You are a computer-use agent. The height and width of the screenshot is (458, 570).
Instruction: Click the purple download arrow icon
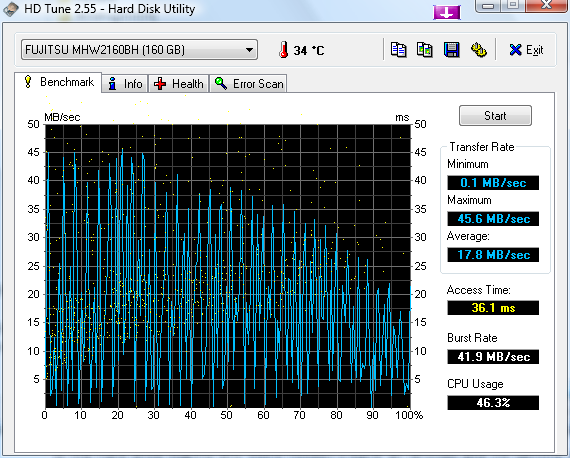446,13
